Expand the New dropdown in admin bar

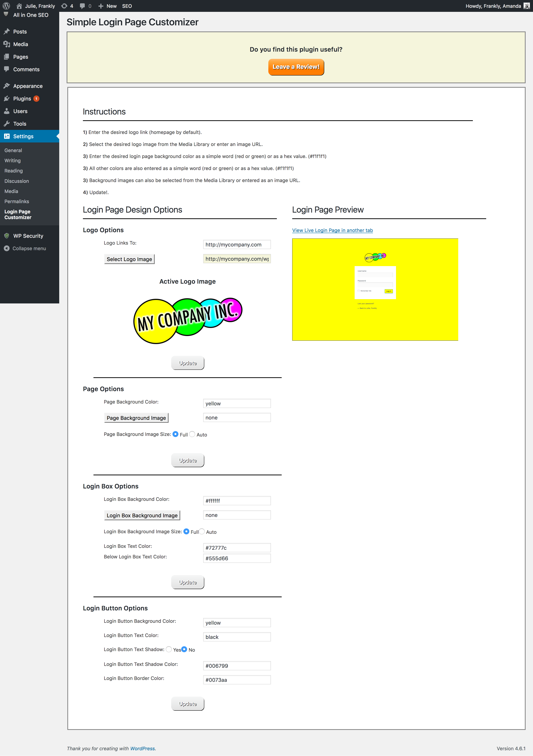pyautogui.click(x=108, y=6)
